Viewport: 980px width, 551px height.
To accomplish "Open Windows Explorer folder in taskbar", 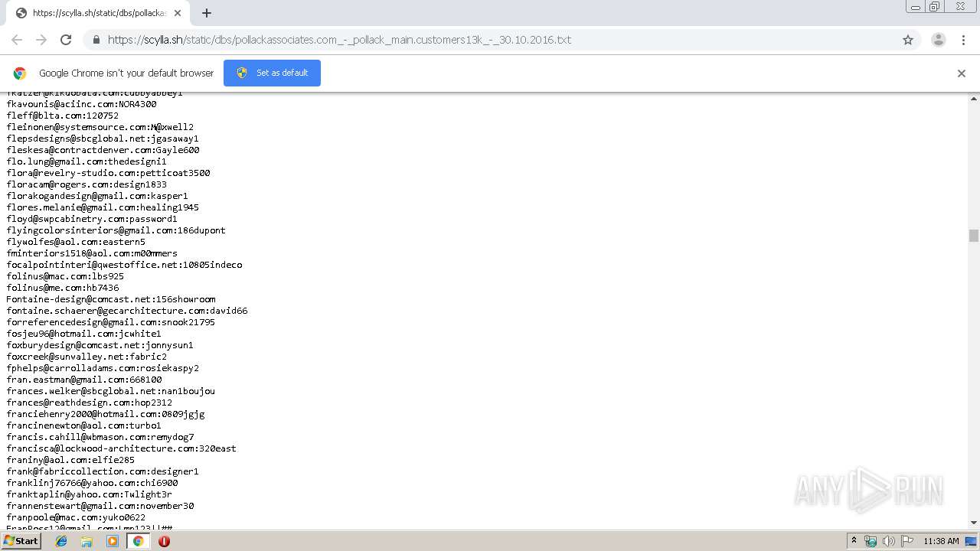I will [87, 541].
